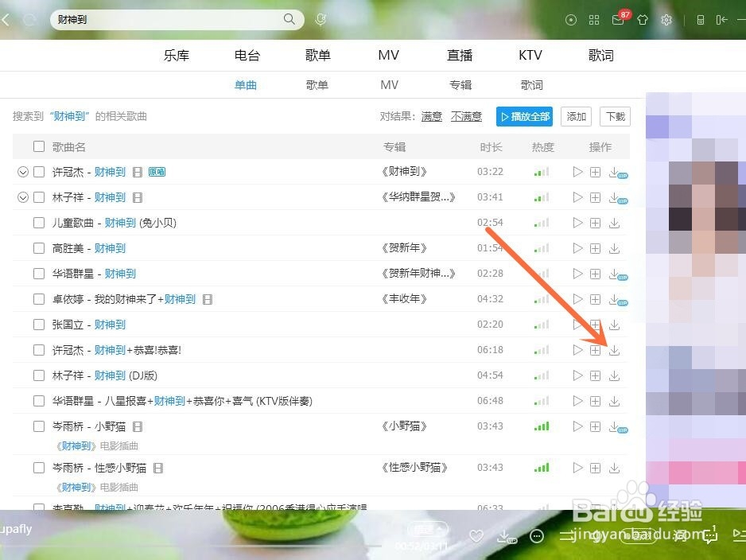Viewport: 746px width, 560px height.
Task: Open MV icon beside 许冠杰 - 财神到
Action: [x=138, y=172]
